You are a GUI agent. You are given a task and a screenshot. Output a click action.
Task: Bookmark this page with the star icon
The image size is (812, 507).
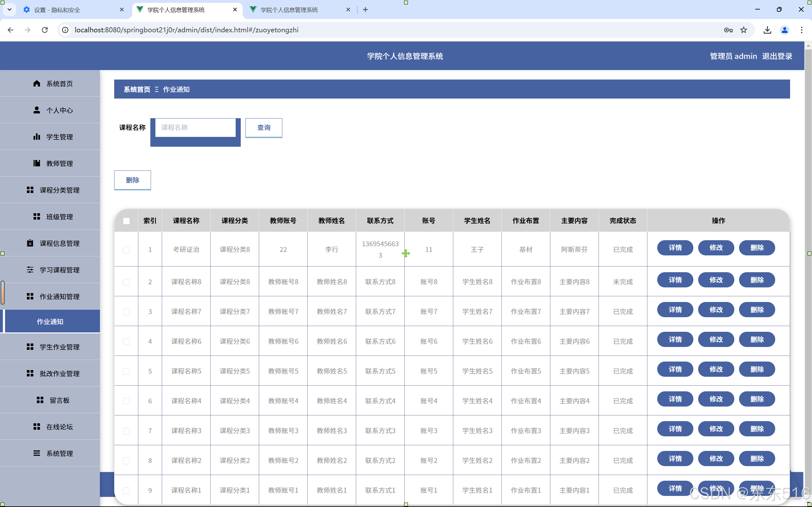click(743, 30)
